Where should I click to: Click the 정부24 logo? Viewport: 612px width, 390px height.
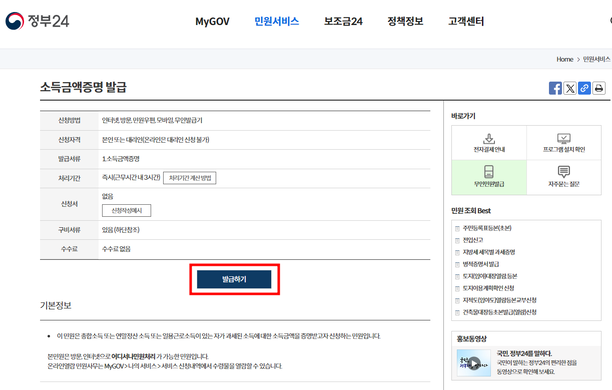tap(37, 21)
